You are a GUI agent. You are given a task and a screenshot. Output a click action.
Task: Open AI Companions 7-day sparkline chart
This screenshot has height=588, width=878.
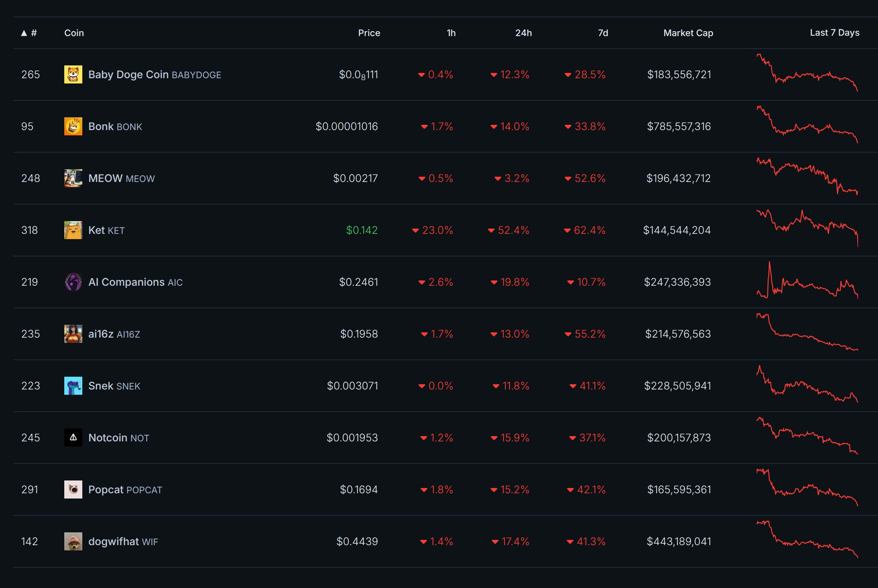pos(807,281)
